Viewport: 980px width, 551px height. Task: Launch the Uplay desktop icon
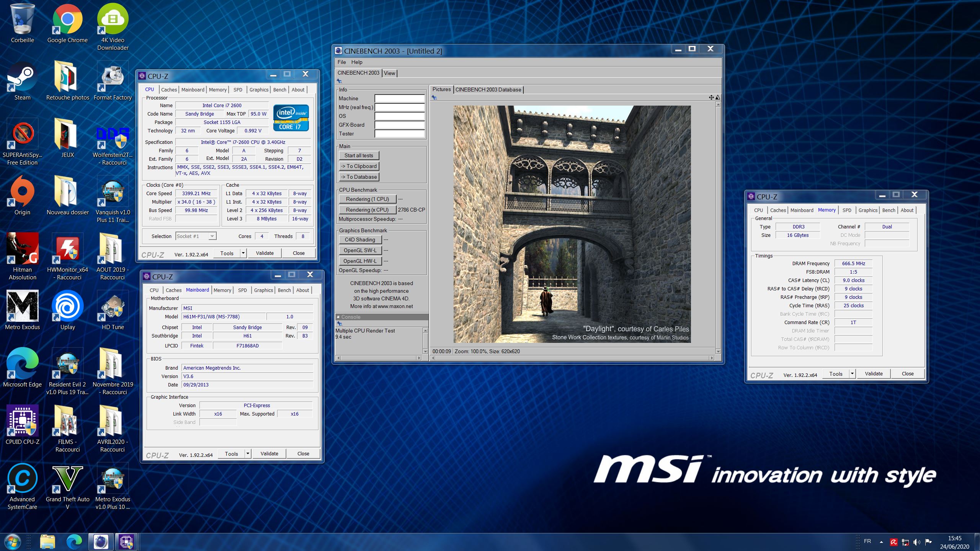click(x=67, y=311)
